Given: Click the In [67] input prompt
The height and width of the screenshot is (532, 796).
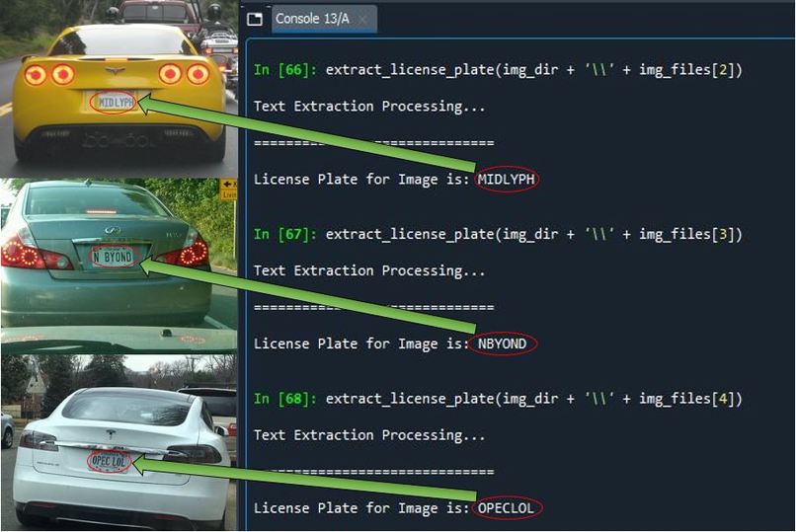Looking at the screenshot, I should point(284,234).
